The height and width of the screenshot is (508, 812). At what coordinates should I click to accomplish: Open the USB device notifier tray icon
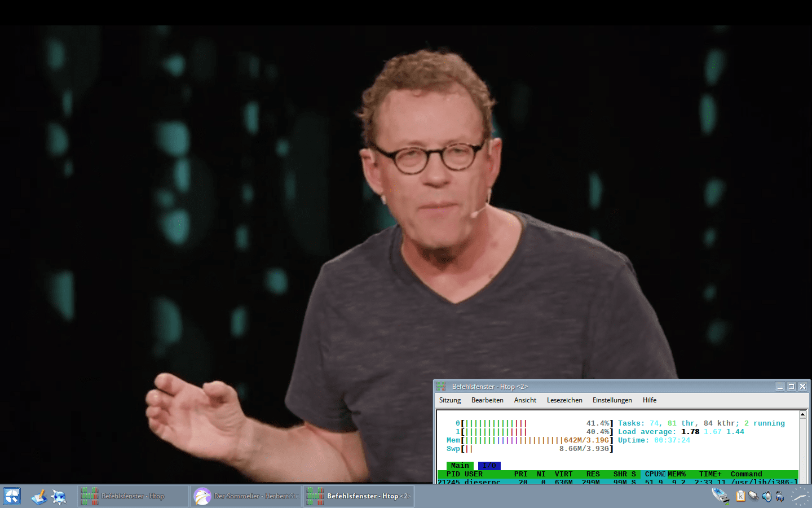721,496
